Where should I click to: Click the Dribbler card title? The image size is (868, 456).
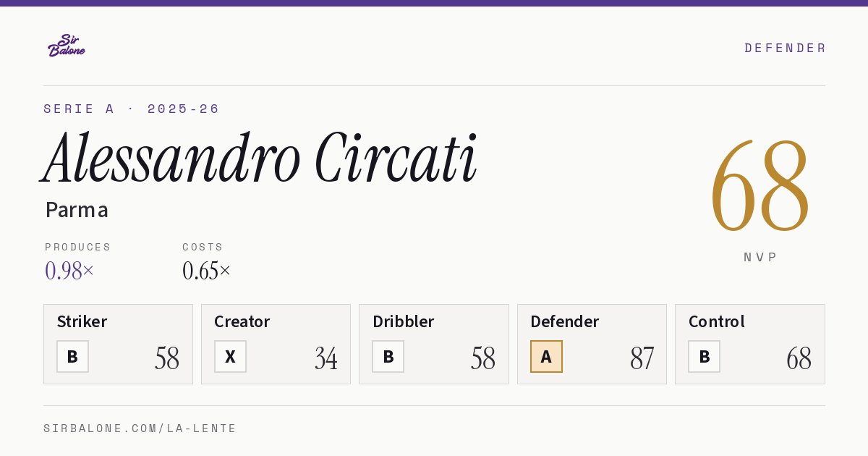[404, 321]
